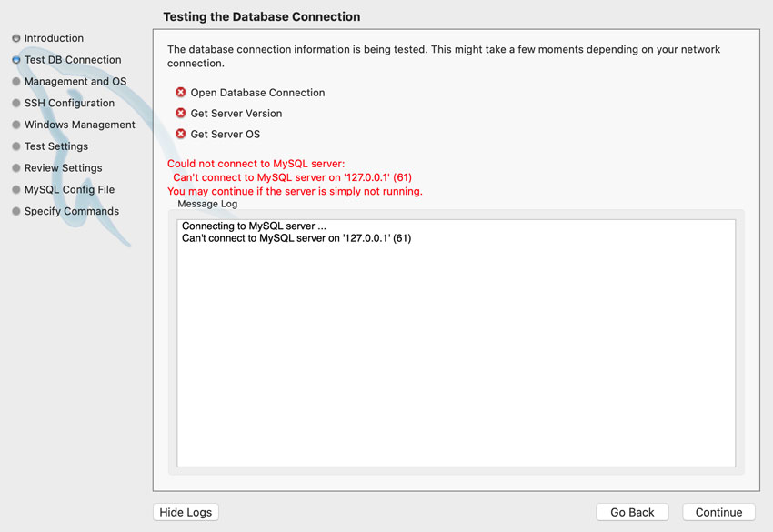Click the error icon beside Get Server OS
The width and height of the screenshot is (773, 532).
click(180, 135)
